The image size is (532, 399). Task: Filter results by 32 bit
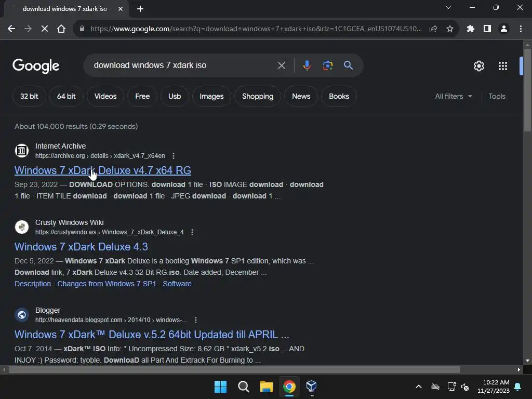click(29, 96)
